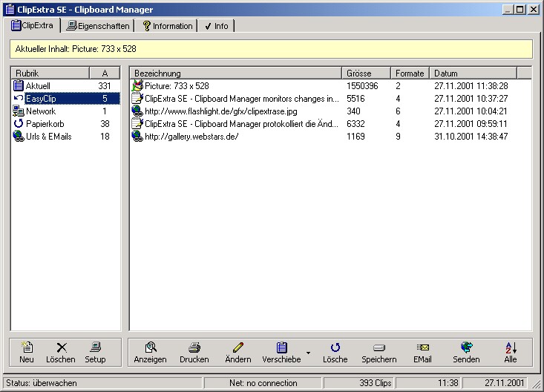The width and height of the screenshot is (544, 392).
Task: Click '393 Clips' status field
Action: pos(358,383)
